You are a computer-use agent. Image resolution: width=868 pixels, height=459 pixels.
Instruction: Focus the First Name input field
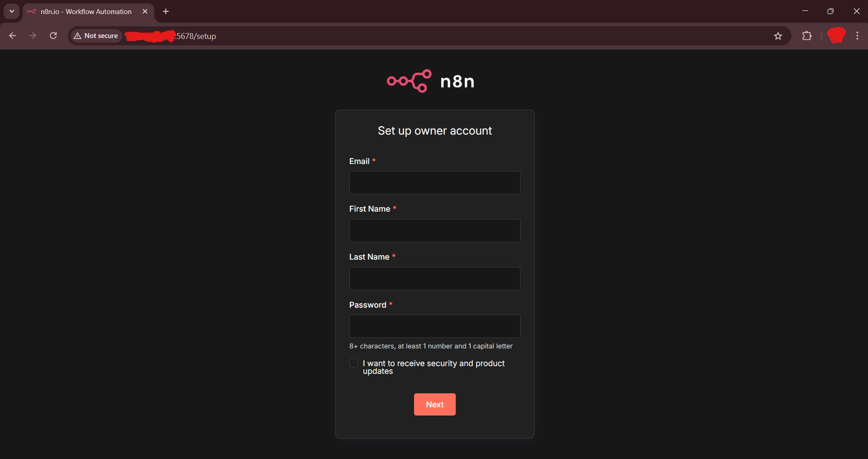[434, 231]
